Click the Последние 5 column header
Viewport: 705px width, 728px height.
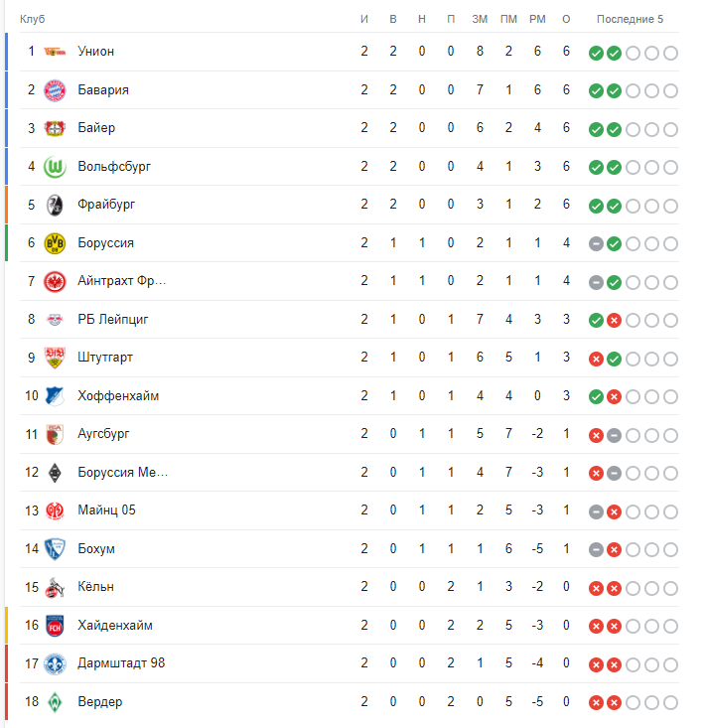[630, 19]
